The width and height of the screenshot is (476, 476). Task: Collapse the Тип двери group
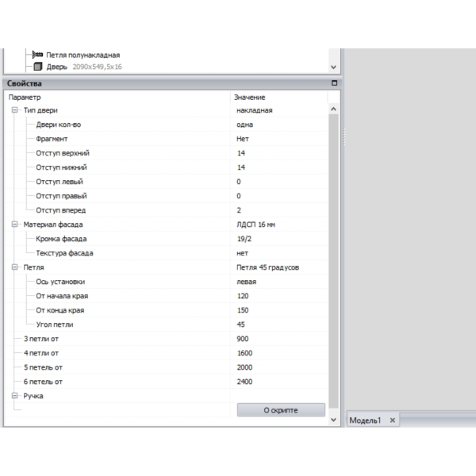[x=14, y=110]
